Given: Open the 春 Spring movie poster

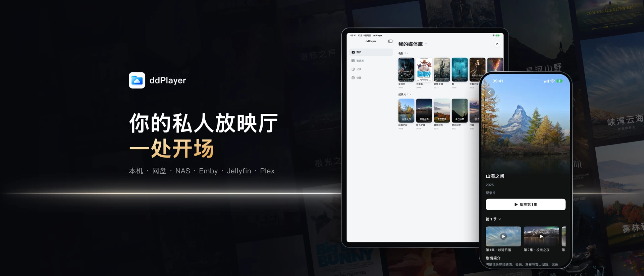Looking at the screenshot, I should click(460, 69).
